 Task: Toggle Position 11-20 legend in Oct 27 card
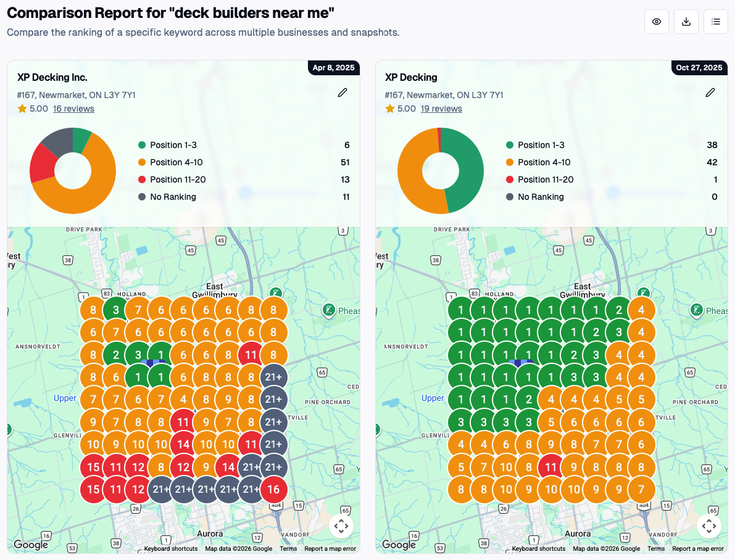[540, 180]
